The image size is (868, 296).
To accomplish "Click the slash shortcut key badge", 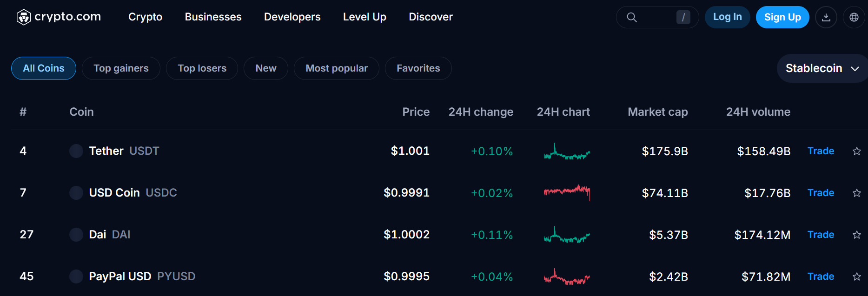I will [x=683, y=17].
